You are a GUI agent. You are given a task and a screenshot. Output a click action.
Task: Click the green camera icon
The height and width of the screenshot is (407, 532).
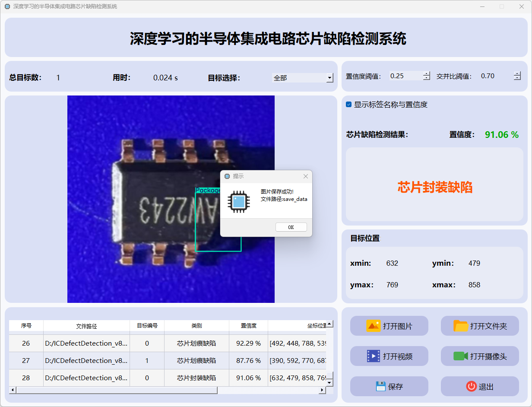(461, 356)
